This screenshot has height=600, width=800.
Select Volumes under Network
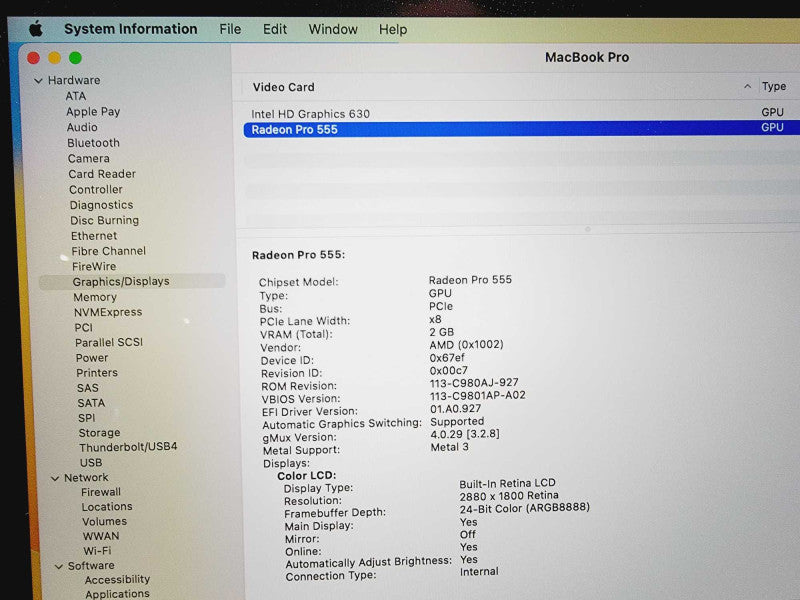coord(105,522)
